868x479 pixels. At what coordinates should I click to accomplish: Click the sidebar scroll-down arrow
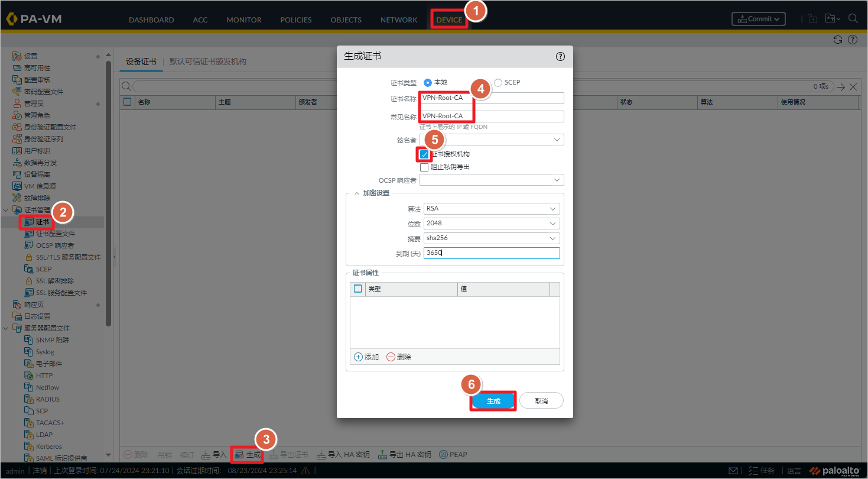click(x=108, y=455)
